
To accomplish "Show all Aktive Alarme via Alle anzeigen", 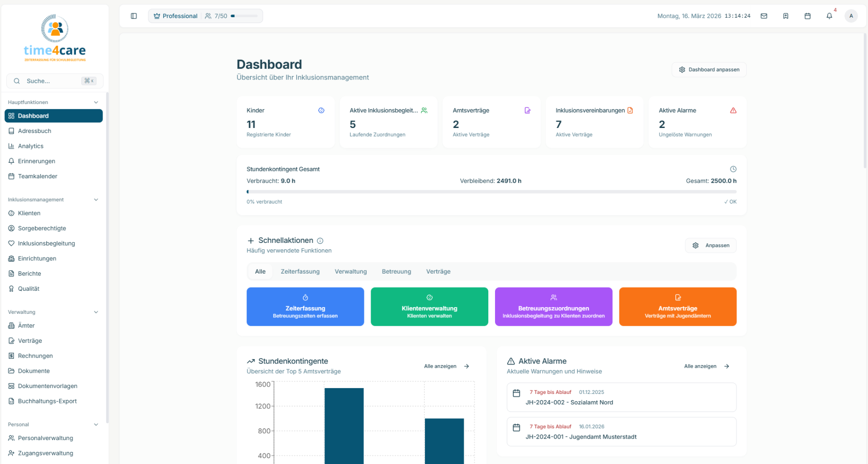I will (707, 366).
